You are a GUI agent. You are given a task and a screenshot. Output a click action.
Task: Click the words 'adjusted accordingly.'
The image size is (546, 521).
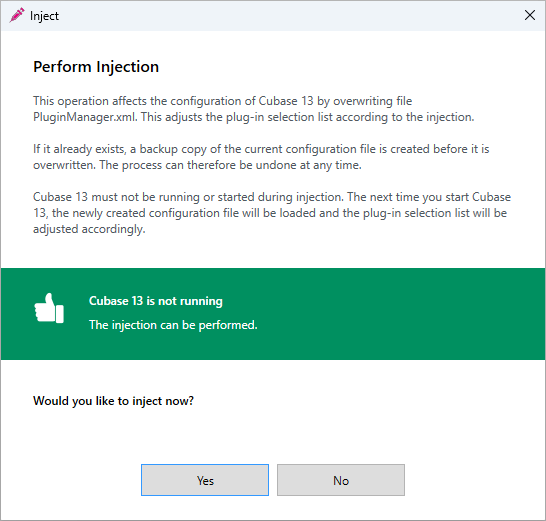click(89, 229)
